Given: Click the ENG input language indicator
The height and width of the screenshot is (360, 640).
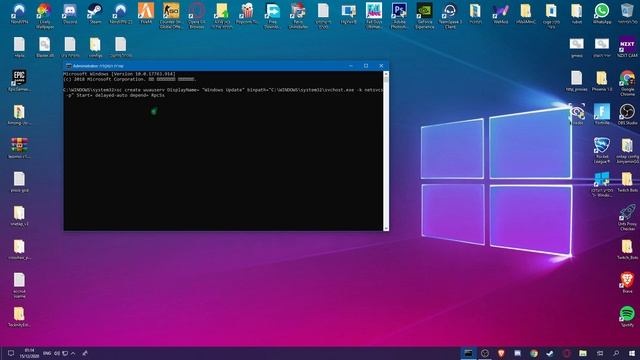Looking at the screenshot, I should click(x=47, y=353).
